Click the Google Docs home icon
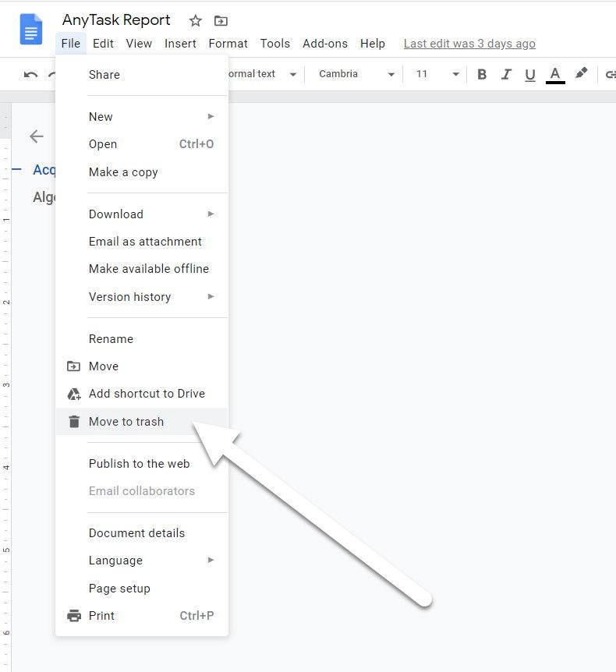Viewport: 616px width, 672px height. coord(31,29)
